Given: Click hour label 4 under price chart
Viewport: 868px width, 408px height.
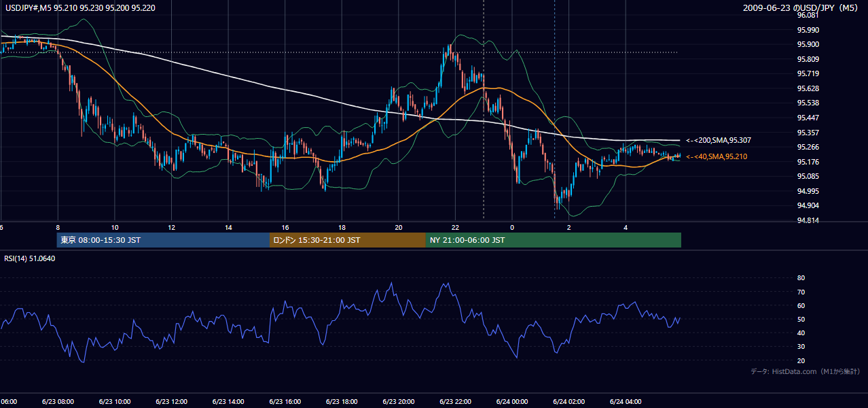Looking at the screenshot, I should 626,227.
